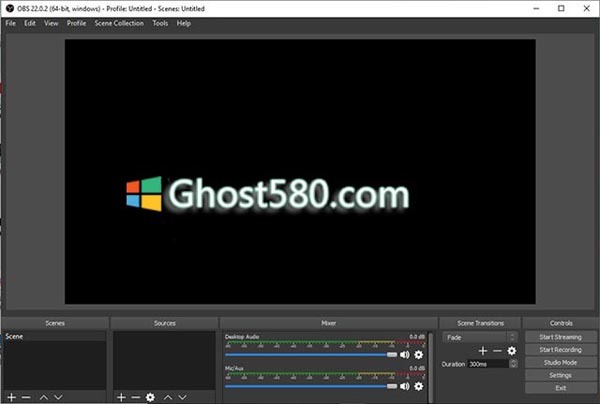Open the Help menu
This screenshot has width=600, height=404.
tap(184, 23)
